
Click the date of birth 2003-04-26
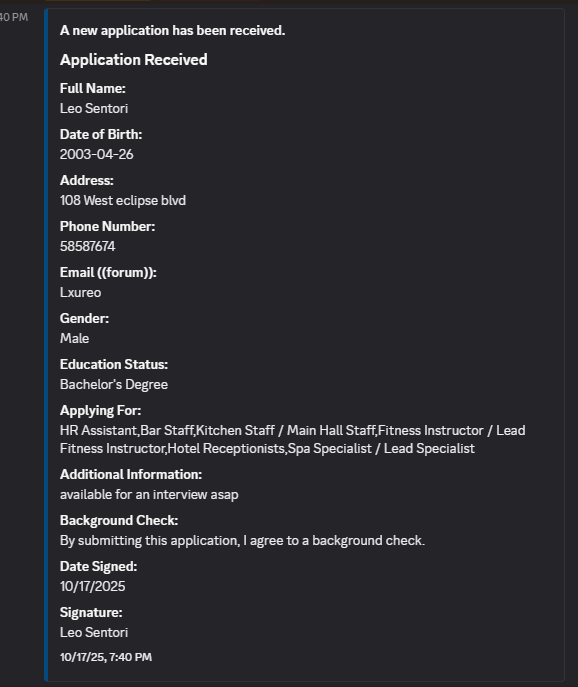[96, 154]
